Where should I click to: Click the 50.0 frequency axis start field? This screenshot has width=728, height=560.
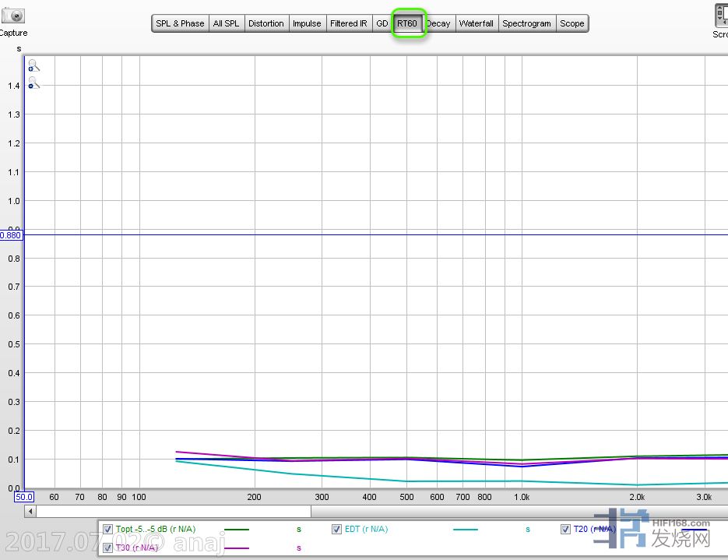(x=24, y=497)
